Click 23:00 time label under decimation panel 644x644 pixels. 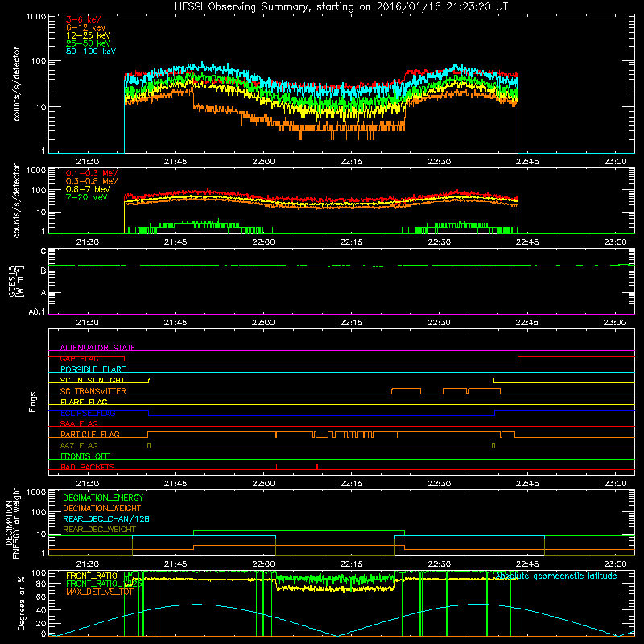click(x=615, y=564)
